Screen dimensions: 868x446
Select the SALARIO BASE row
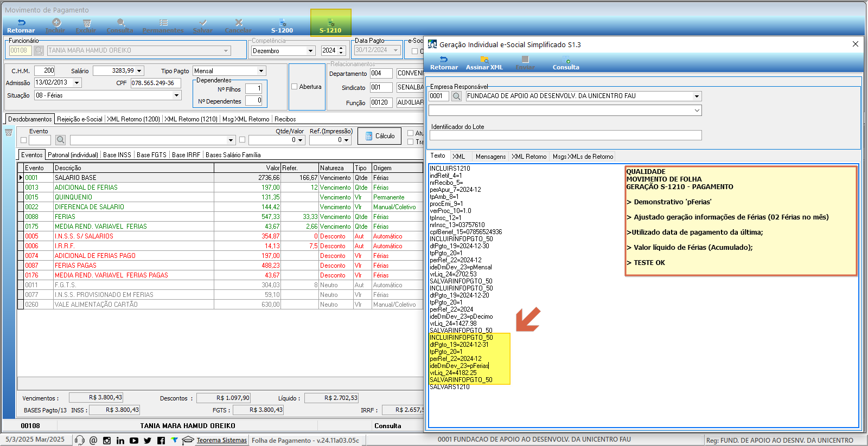click(221, 177)
